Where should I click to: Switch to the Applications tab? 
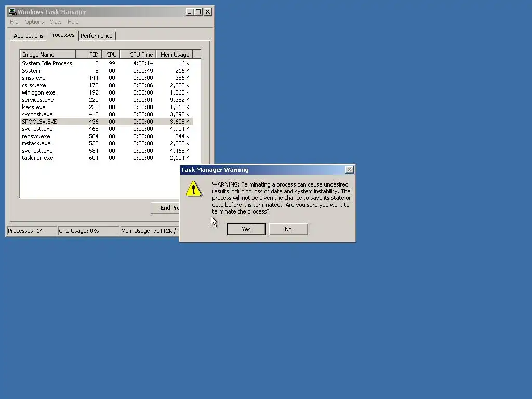pyautogui.click(x=29, y=36)
